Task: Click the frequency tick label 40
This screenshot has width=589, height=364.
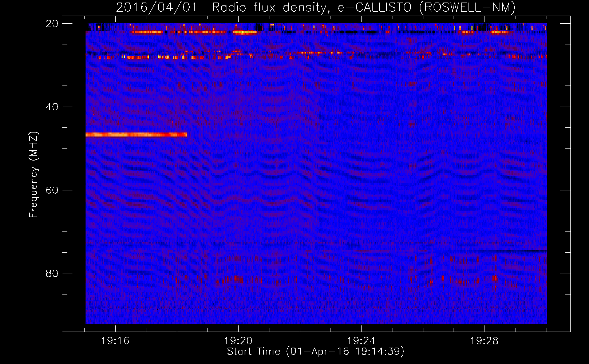Action: 52,107
